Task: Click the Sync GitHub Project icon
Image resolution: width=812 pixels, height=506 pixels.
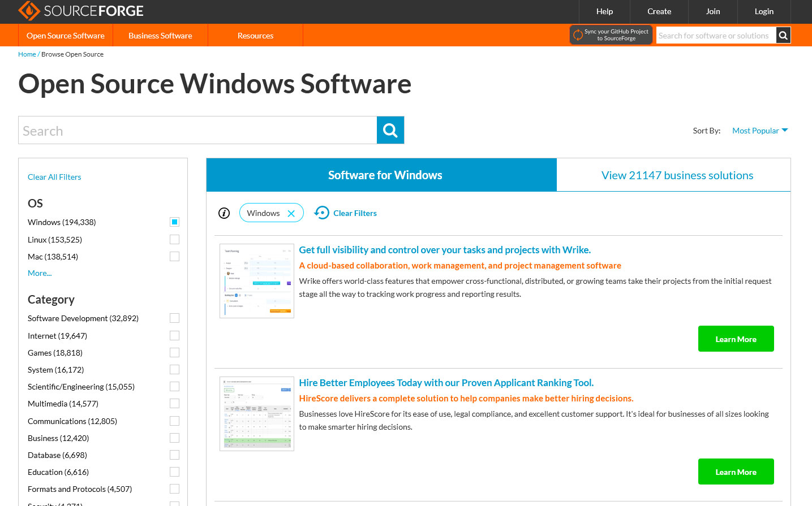Action: pos(578,35)
